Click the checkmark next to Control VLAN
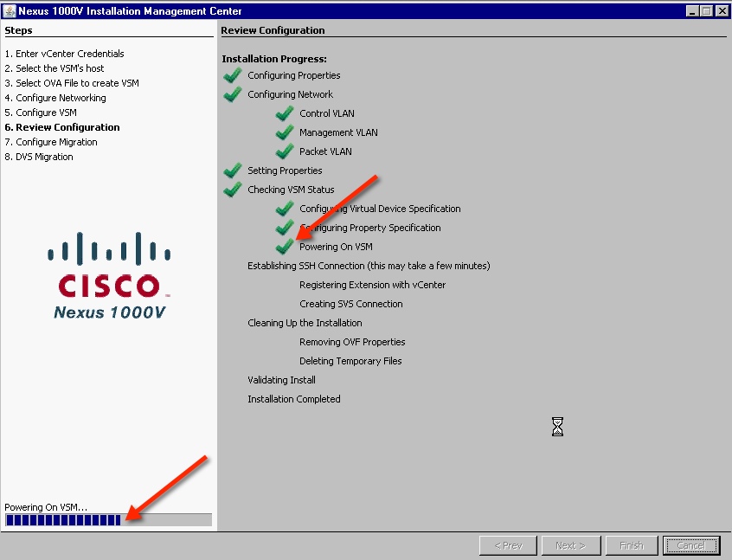This screenshot has height=560, width=732. tap(285, 113)
